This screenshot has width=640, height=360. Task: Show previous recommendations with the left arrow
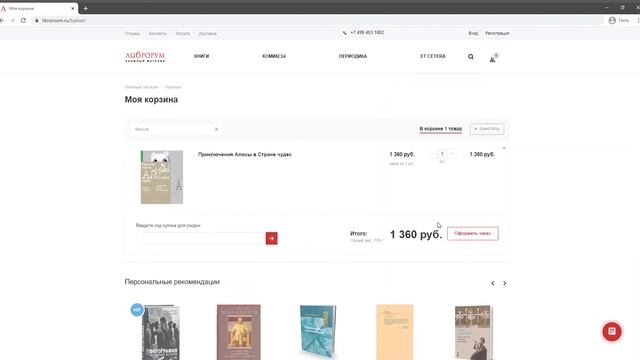coord(493,283)
